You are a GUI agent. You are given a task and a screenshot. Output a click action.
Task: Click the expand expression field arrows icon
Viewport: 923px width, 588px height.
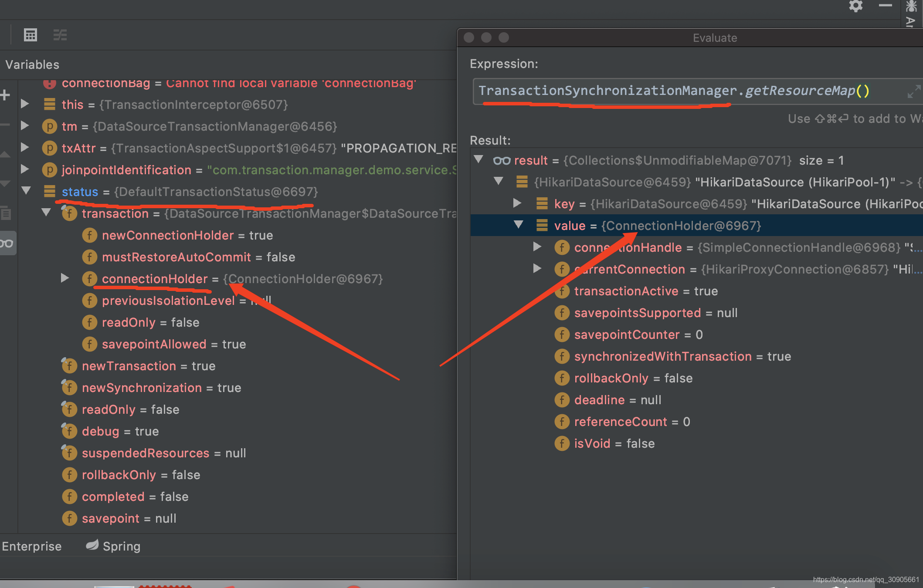pyautogui.click(x=913, y=91)
